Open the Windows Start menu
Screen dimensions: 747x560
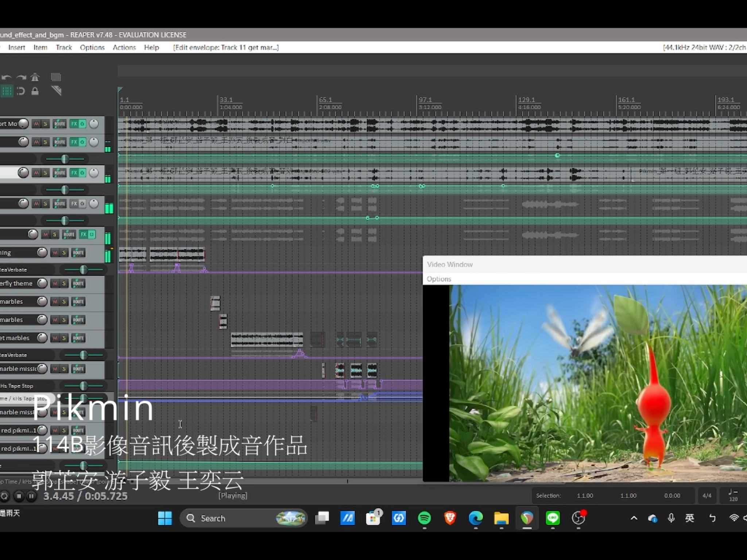coord(165,518)
